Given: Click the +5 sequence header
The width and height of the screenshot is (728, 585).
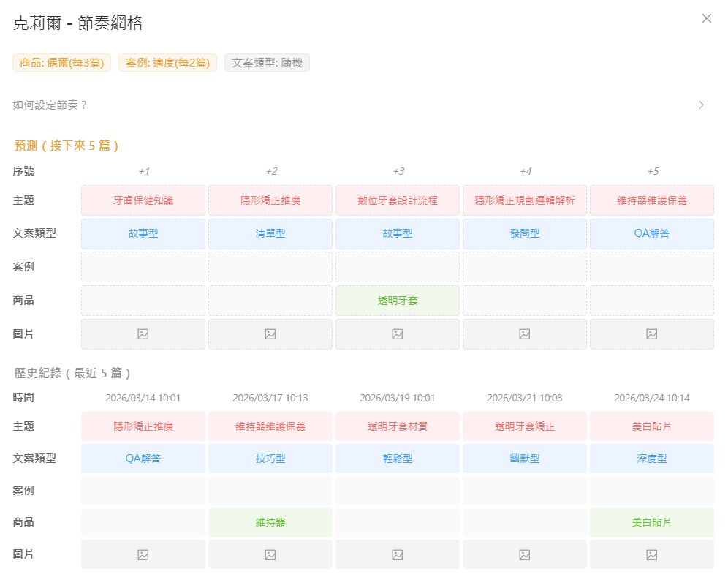Looking at the screenshot, I should pos(653,171).
